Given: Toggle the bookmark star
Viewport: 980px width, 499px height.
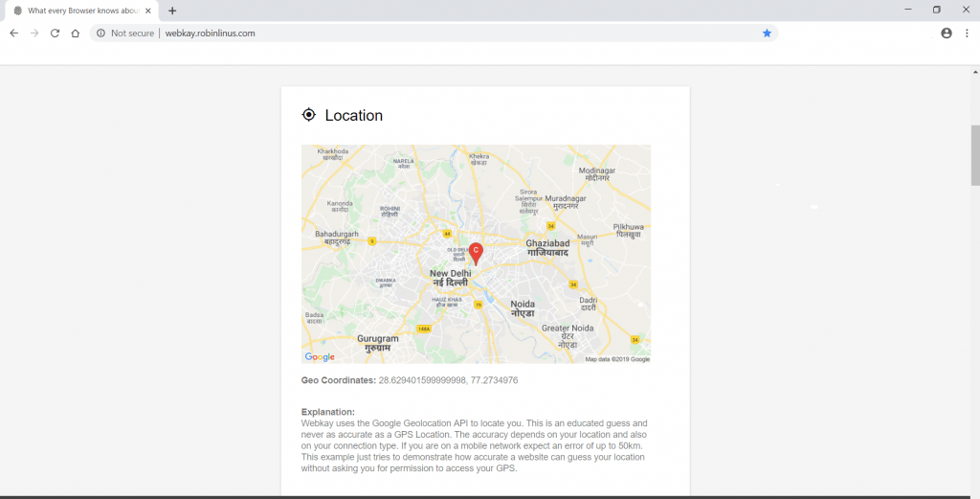Looking at the screenshot, I should [767, 34].
